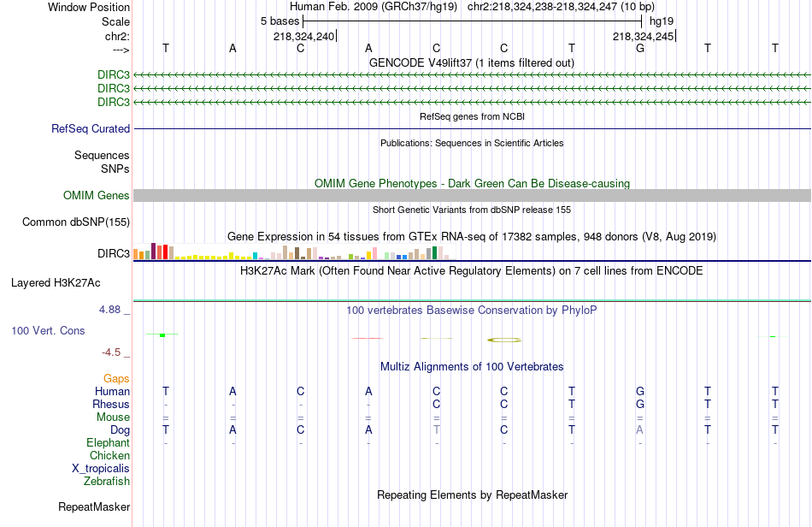Image resolution: width=812 pixels, height=527 pixels.
Task: Click the 'Scale' track label
Action: pyautogui.click(x=116, y=21)
